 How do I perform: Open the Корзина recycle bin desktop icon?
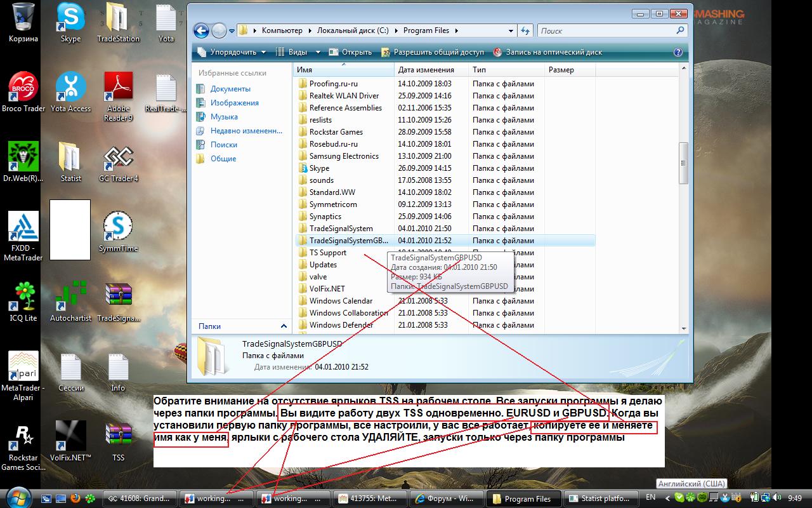(23, 23)
